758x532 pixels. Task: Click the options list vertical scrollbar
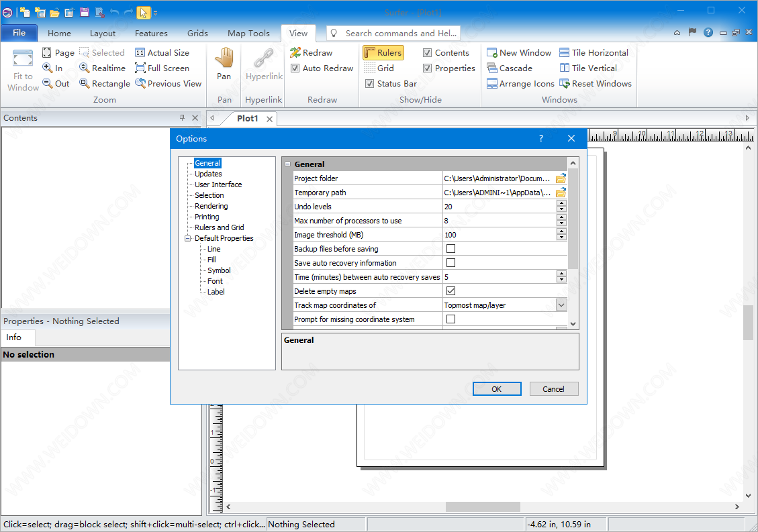573,219
